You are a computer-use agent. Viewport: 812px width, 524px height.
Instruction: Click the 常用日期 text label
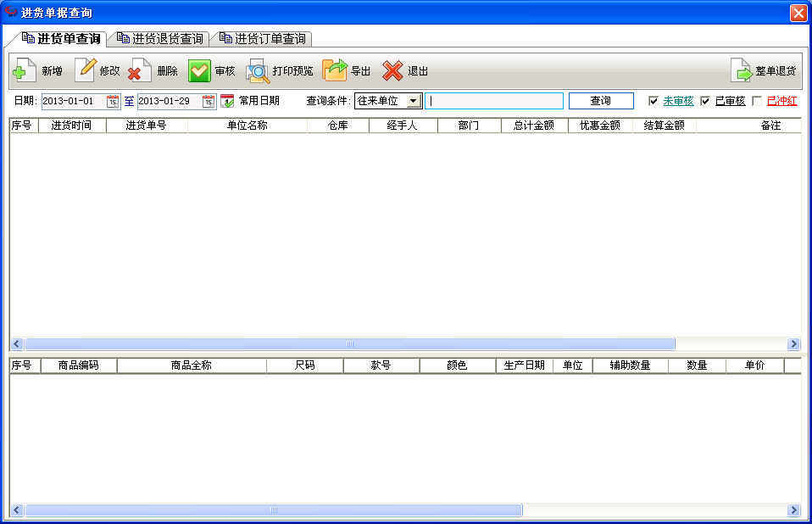[x=259, y=101]
